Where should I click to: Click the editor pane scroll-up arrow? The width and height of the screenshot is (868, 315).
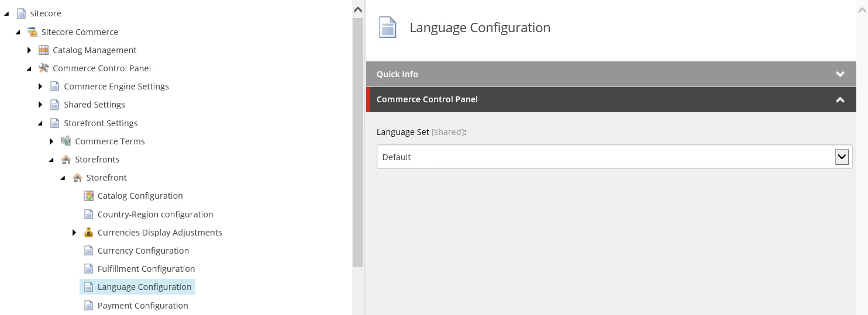tap(862, 9)
